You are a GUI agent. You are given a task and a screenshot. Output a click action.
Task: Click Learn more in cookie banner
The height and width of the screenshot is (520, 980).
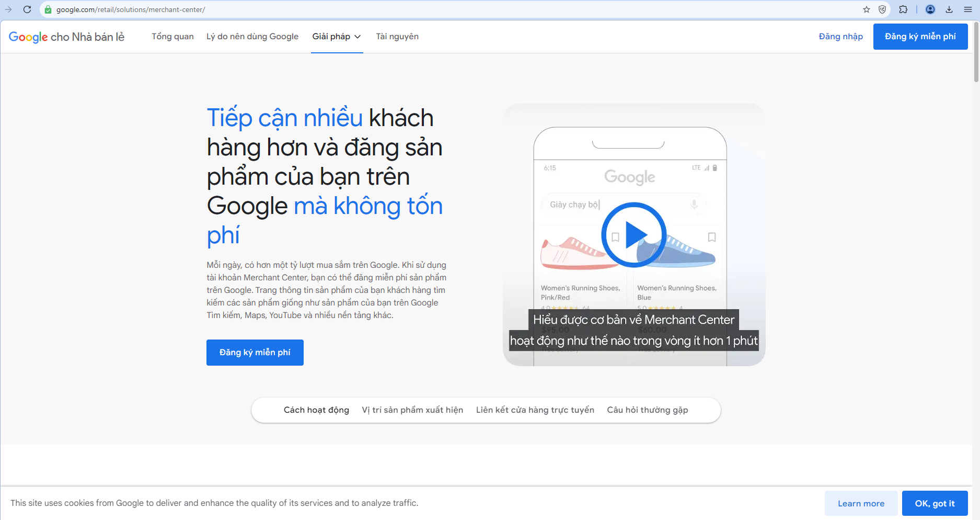[861, 503]
